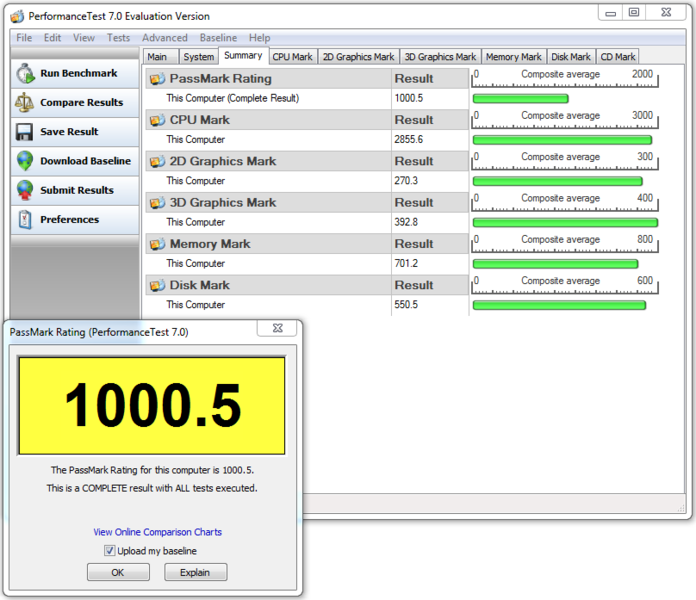696x600 pixels.
Task: Open the Baseline menu
Action: (x=218, y=38)
